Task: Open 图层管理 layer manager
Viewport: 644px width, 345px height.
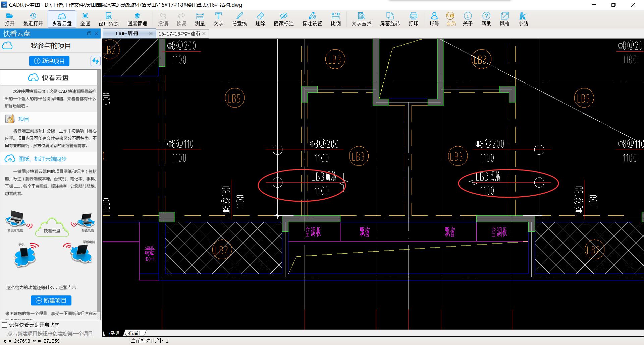Action: [x=137, y=19]
